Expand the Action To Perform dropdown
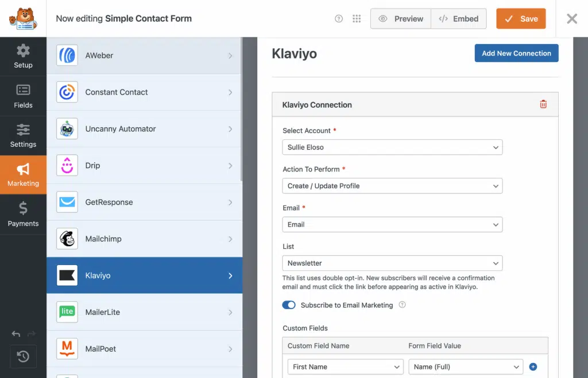The height and width of the screenshot is (378, 588). 392,186
